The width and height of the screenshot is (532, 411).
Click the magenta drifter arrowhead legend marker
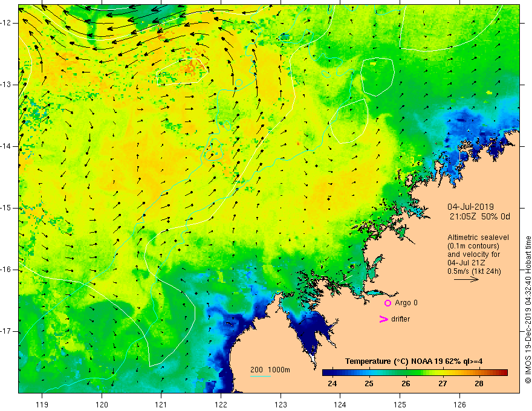pyautogui.click(x=383, y=319)
